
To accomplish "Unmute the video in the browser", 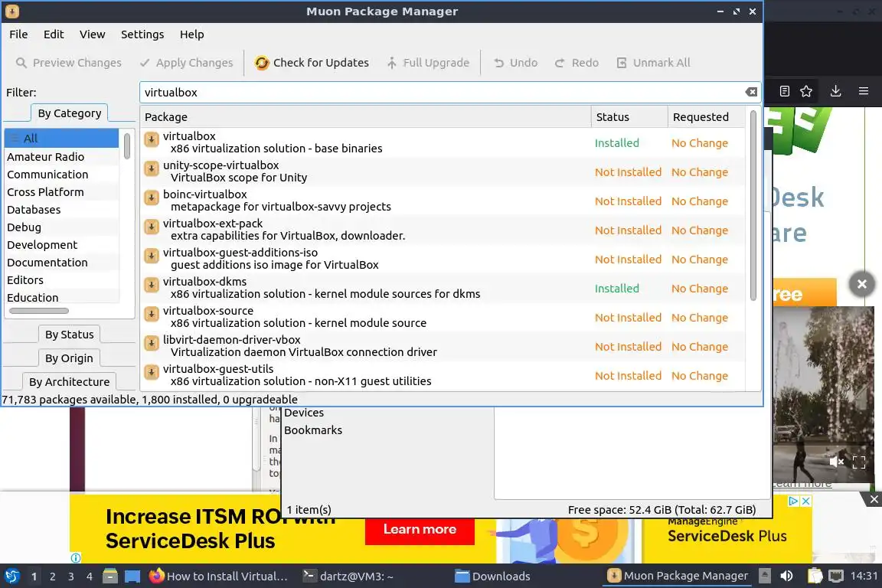I will 836,462.
